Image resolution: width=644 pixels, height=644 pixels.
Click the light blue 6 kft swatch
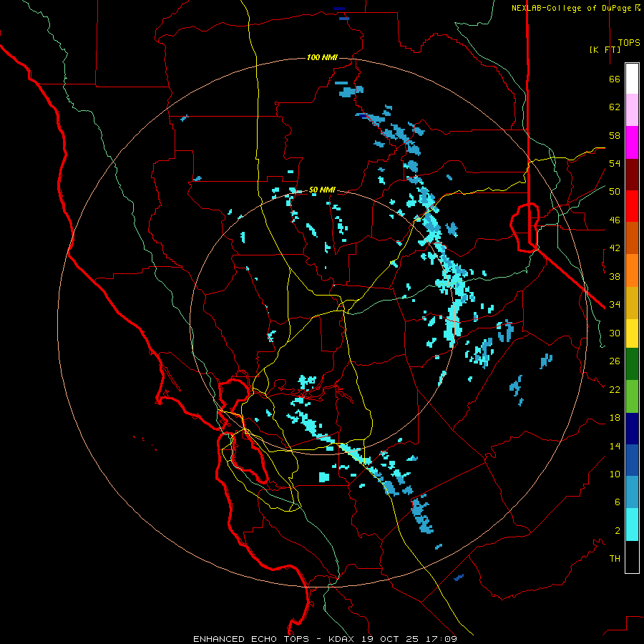[632, 492]
